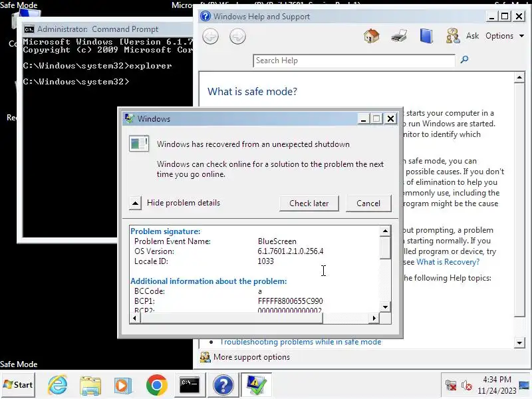Click problem details scroll left arrow

[x=135, y=319]
